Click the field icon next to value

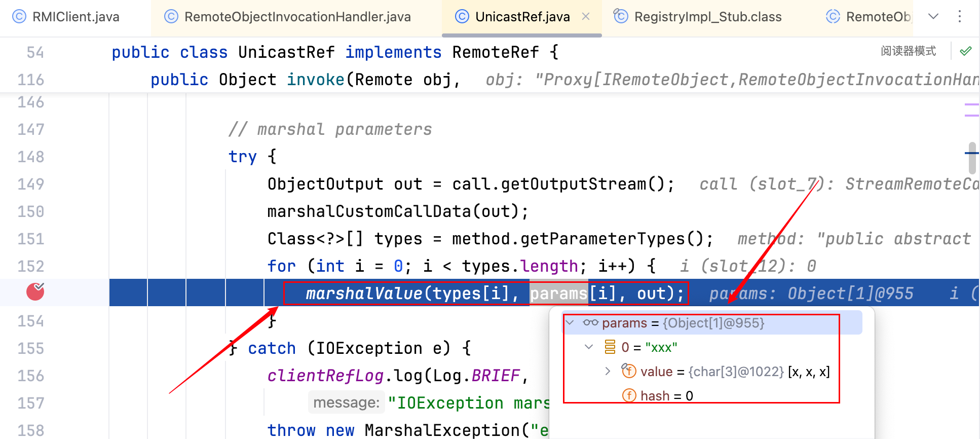click(x=629, y=372)
